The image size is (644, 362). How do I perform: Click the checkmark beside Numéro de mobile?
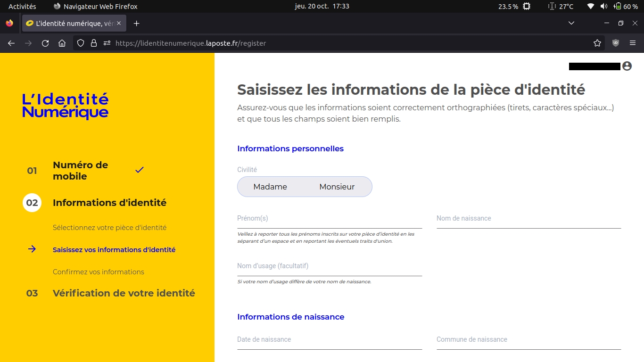pos(140,170)
